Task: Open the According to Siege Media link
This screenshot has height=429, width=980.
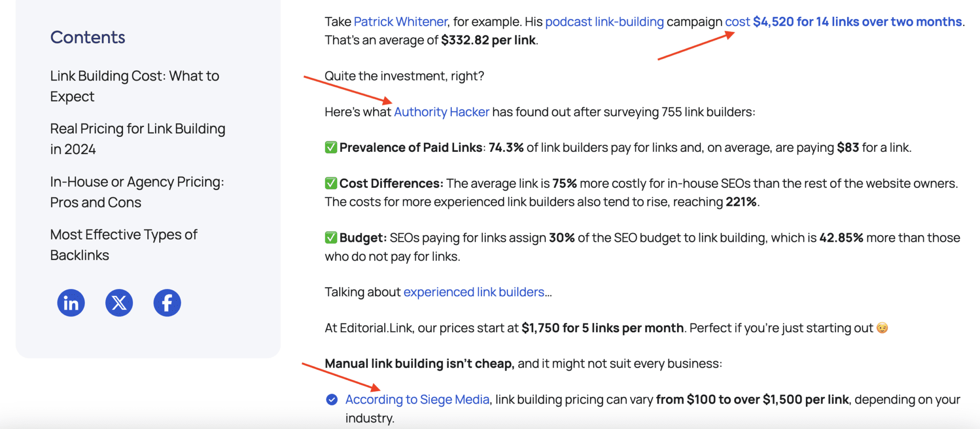Action: point(416,399)
